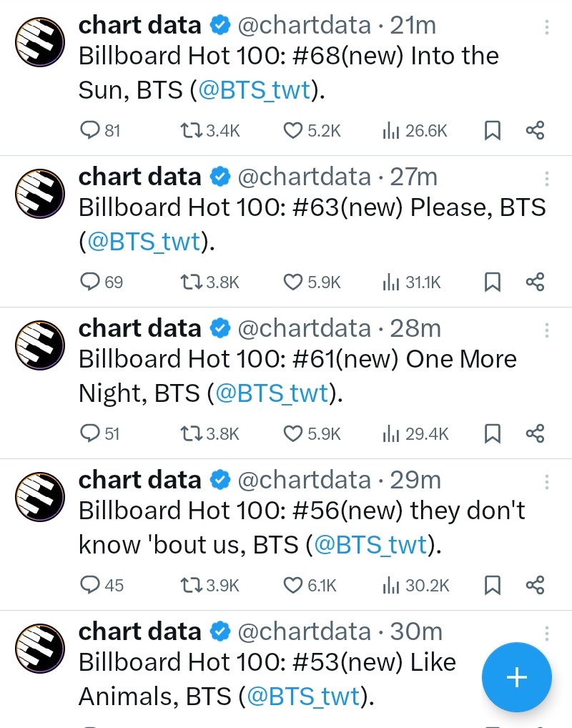Share the Please, BTS tweet

pos(535,282)
